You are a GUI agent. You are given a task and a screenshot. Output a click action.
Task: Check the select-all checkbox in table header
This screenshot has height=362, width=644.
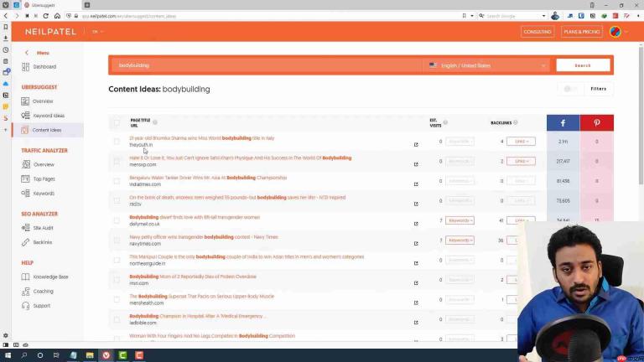click(x=117, y=122)
